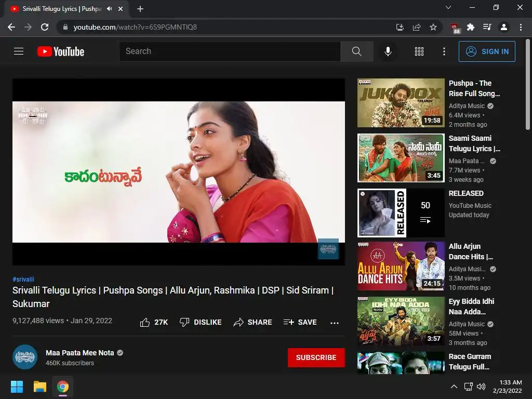Reload the YouTube page

tap(45, 27)
